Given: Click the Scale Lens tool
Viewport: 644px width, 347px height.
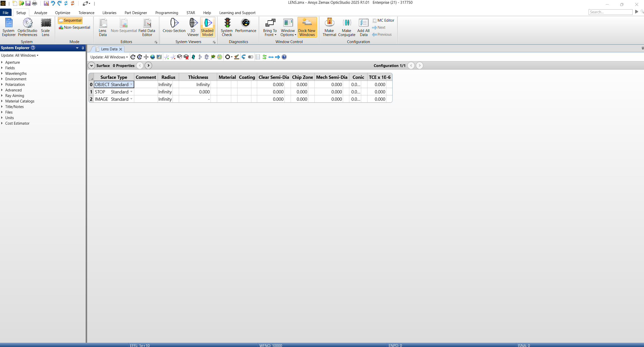Looking at the screenshot, I should (x=46, y=27).
